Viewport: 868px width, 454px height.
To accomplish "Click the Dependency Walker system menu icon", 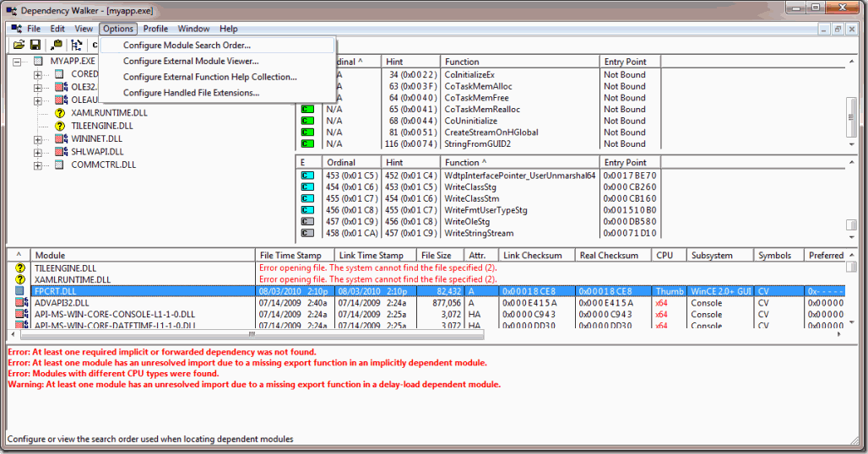I will [x=11, y=10].
